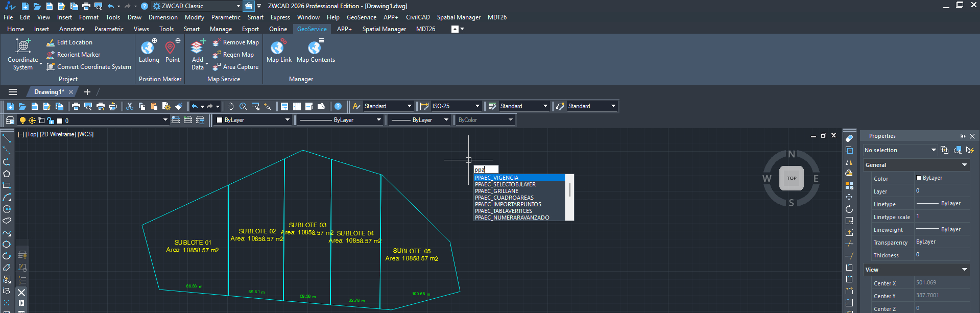Switch to the Spatial Manager ribbon tab
980x313 pixels.
click(x=384, y=29)
